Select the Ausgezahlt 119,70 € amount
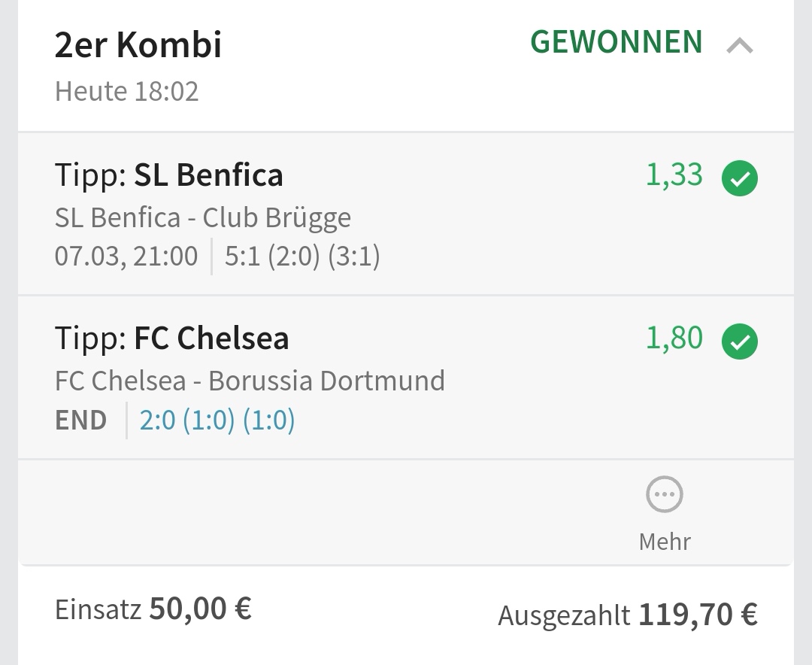The width and height of the screenshot is (812, 665). tap(628, 615)
